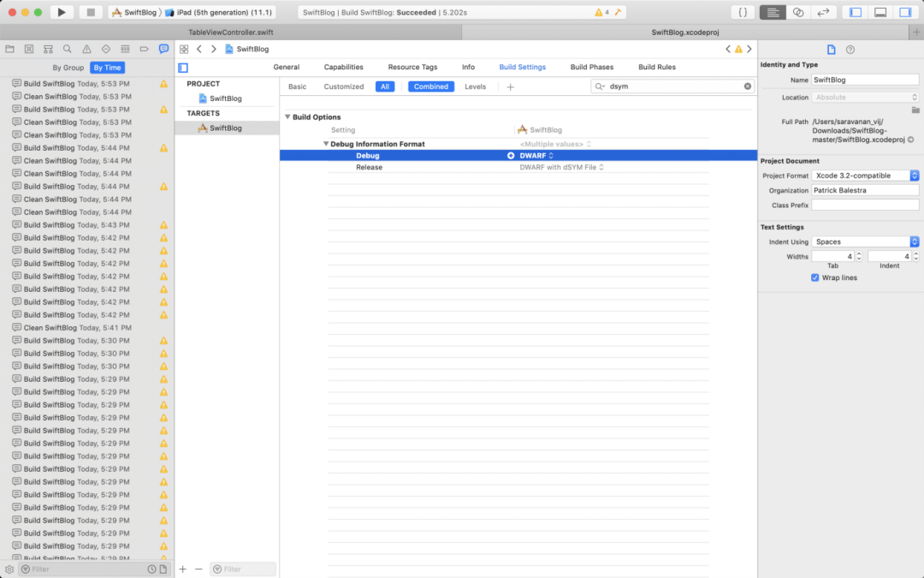This screenshot has height=578, width=924.
Task: Select SwiftBlog under PROJECT
Action: tap(226, 98)
